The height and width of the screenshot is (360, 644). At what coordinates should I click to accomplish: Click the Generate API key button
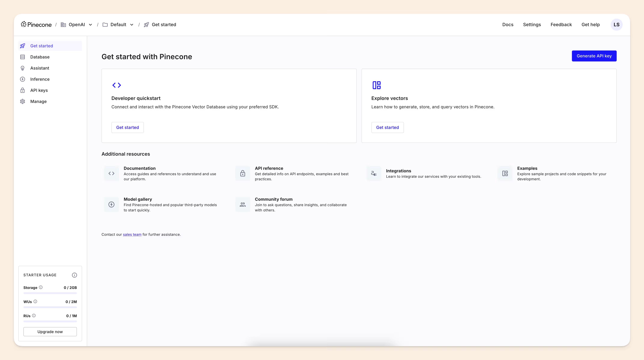click(594, 56)
